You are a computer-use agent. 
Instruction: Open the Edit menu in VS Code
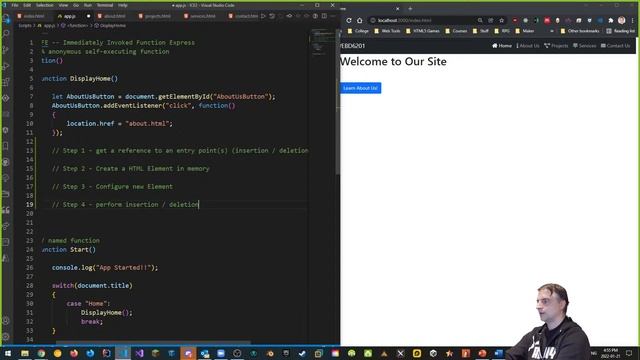(27, 5)
